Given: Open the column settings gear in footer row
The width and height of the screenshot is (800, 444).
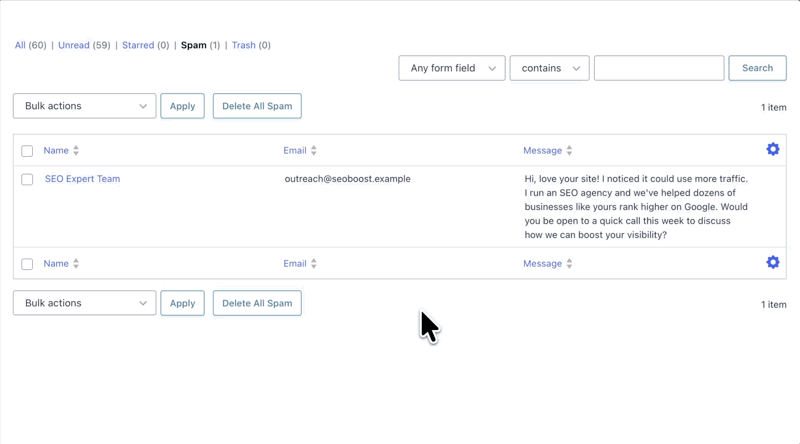Looking at the screenshot, I should [x=773, y=262].
